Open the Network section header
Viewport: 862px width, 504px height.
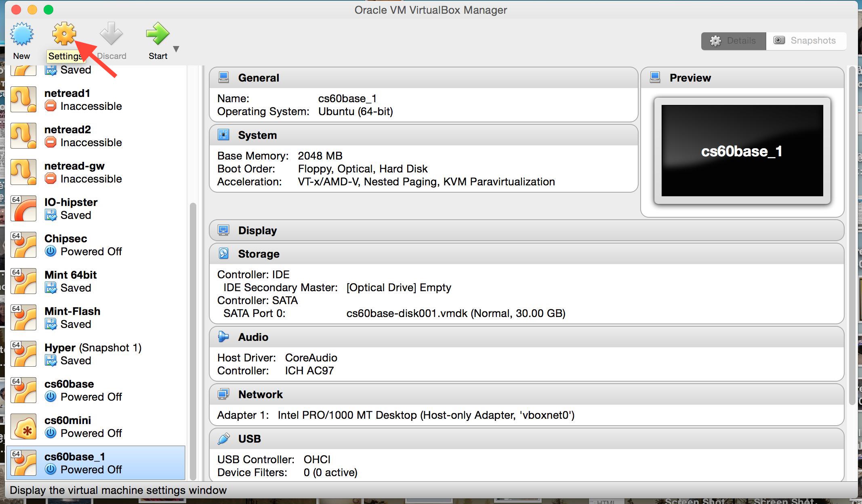pos(526,395)
